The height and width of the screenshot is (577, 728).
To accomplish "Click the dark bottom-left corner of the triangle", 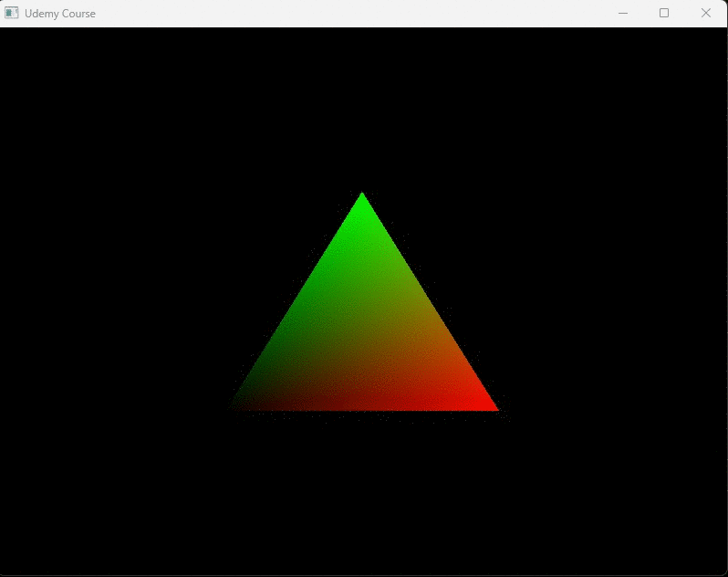I will pos(239,405).
